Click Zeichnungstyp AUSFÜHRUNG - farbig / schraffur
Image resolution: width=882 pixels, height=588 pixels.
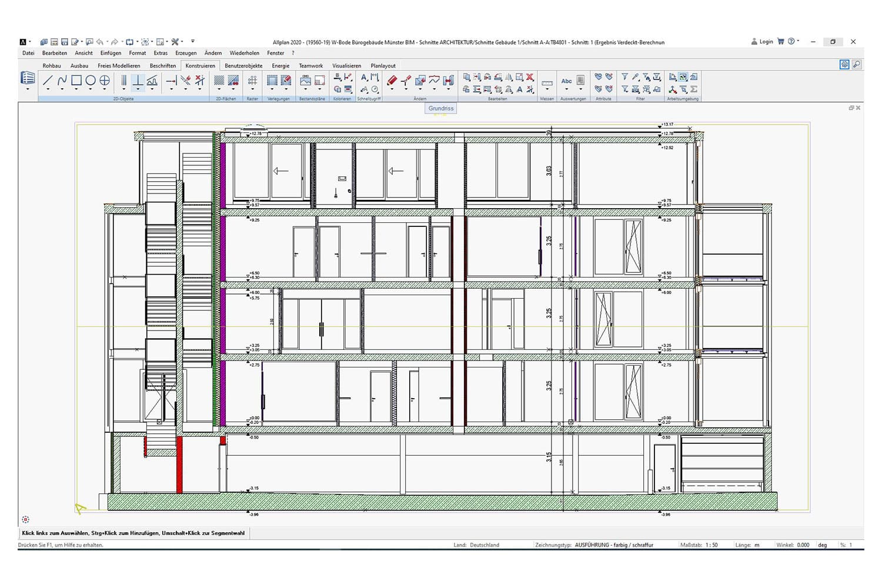coord(614,545)
